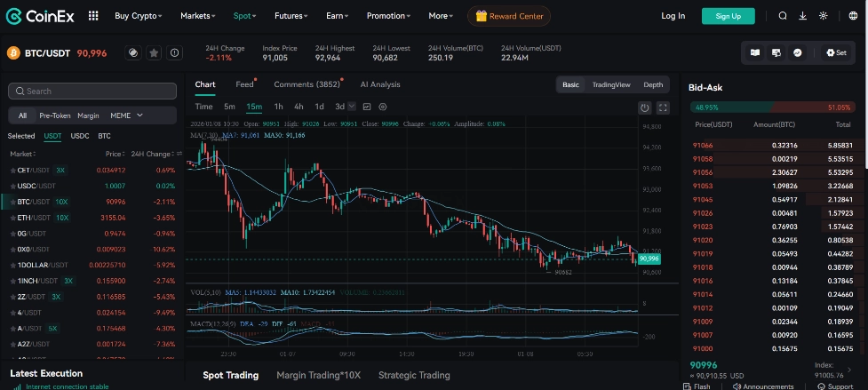Screen dimensions: 868x390
Task: Open chart settings target icon
Action: pos(382,107)
